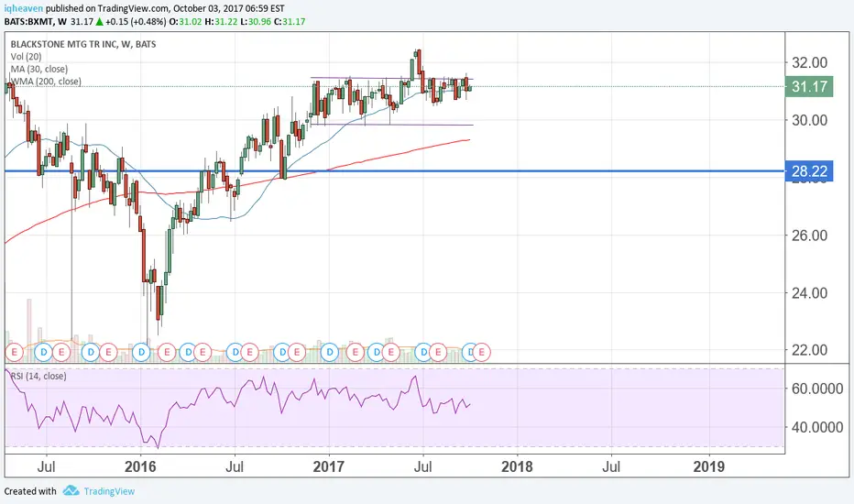854x504 pixels.
Task: Click the 2016 time axis label
Action: click(140, 467)
